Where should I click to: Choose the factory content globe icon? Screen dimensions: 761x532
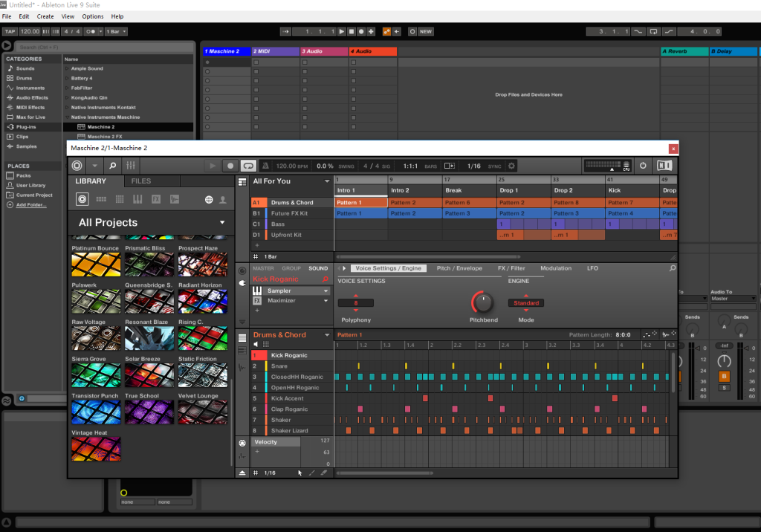(209, 199)
